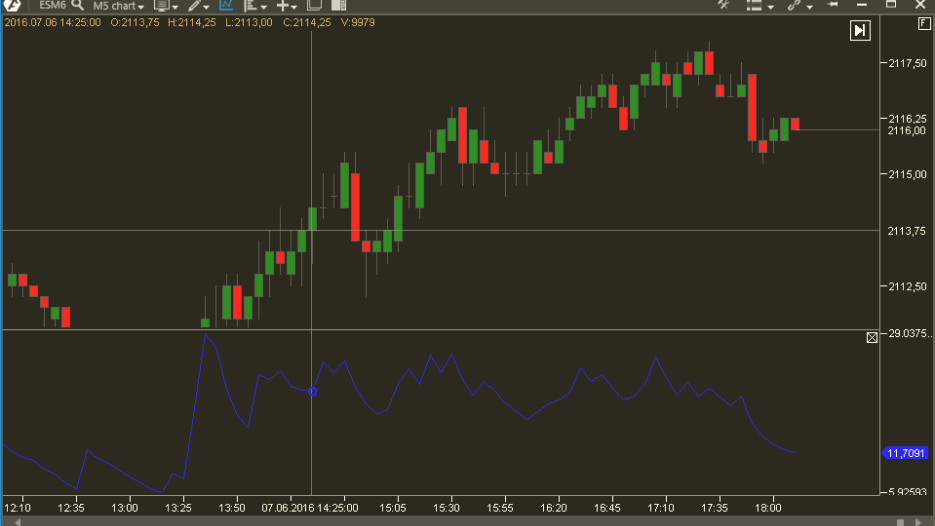The height and width of the screenshot is (526, 935).
Task: Click the 2113,75 crosshair price label
Action: 906,231
